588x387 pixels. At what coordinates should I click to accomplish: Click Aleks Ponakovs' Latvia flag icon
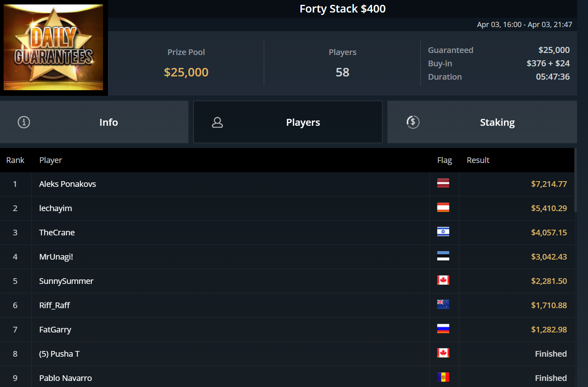(x=443, y=183)
